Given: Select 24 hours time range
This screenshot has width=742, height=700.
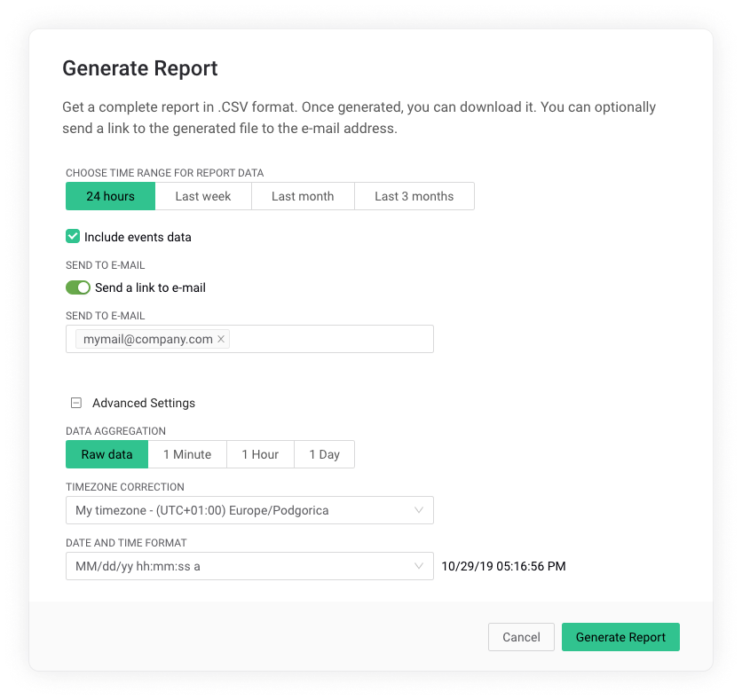Looking at the screenshot, I should pos(111,196).
